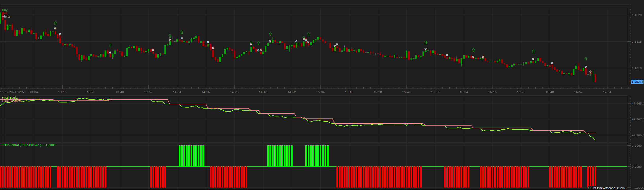Click the green Buy legend label
Screen dimensions: 644x190
pyautogui.click(x=5, y=10)
